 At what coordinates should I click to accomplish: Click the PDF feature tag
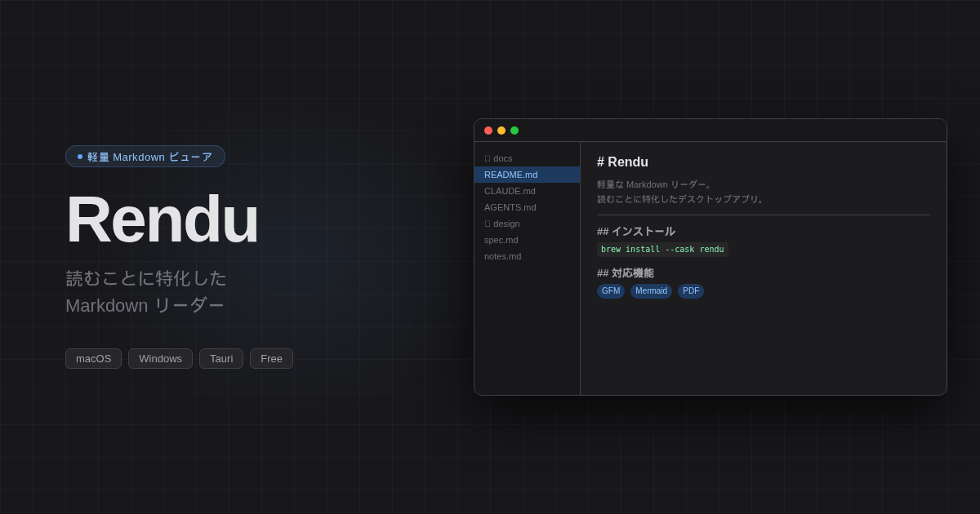[x=691, y=291]
